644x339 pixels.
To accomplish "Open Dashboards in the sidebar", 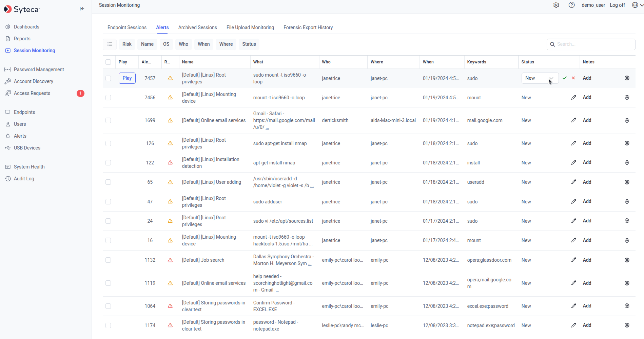I will pyautogui.click(x=26, y=27).
